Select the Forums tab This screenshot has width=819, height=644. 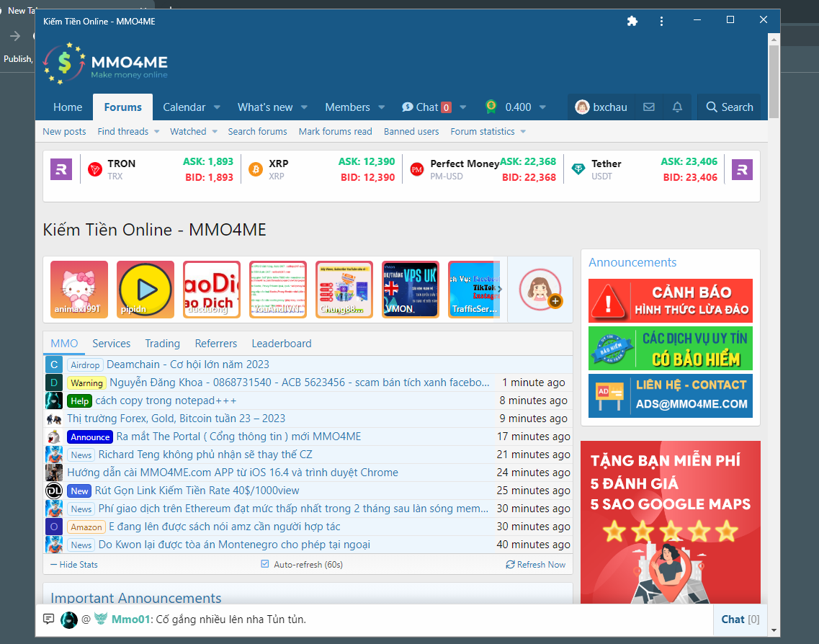122,107
